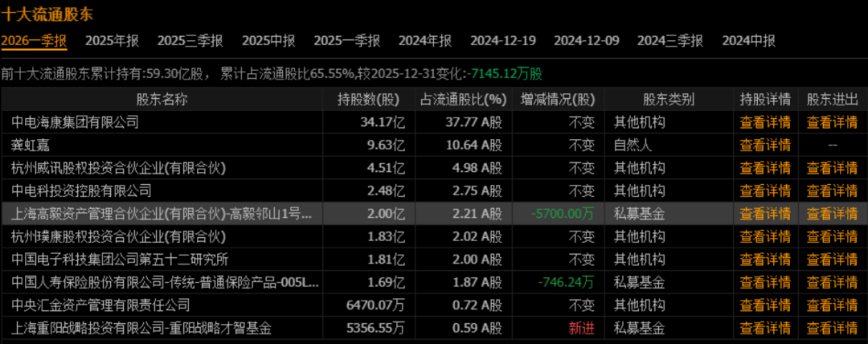Select the 2024年报 tab
Viewport: 868px width, 344px height.
pos(425,40)
